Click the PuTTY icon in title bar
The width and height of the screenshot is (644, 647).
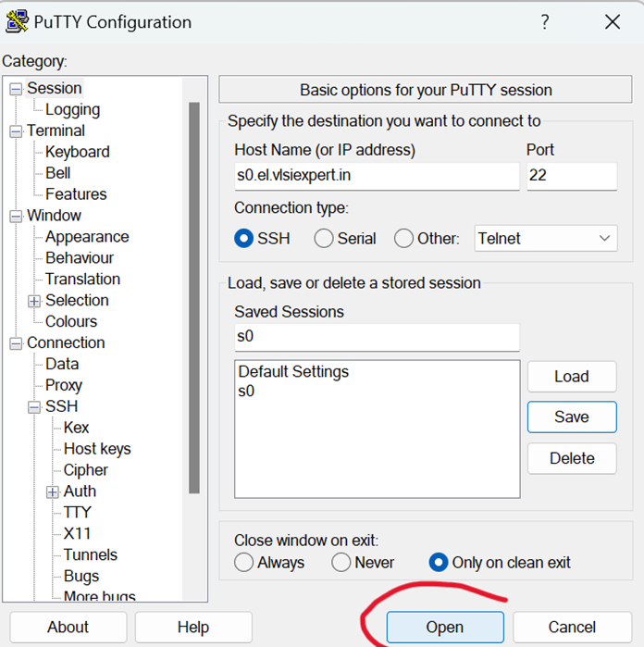tap(17, 21)
